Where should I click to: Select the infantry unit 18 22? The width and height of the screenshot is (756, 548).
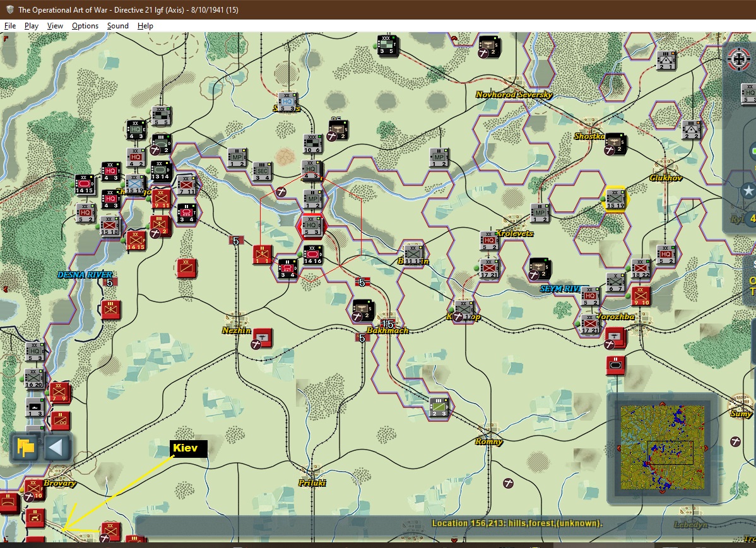click(641, 269)
